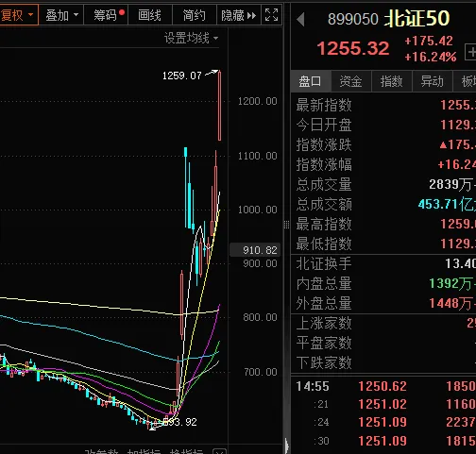Click the previous-stock left arrow
Viewport: 476px width, 454px height.
click(x=300, y=20)
